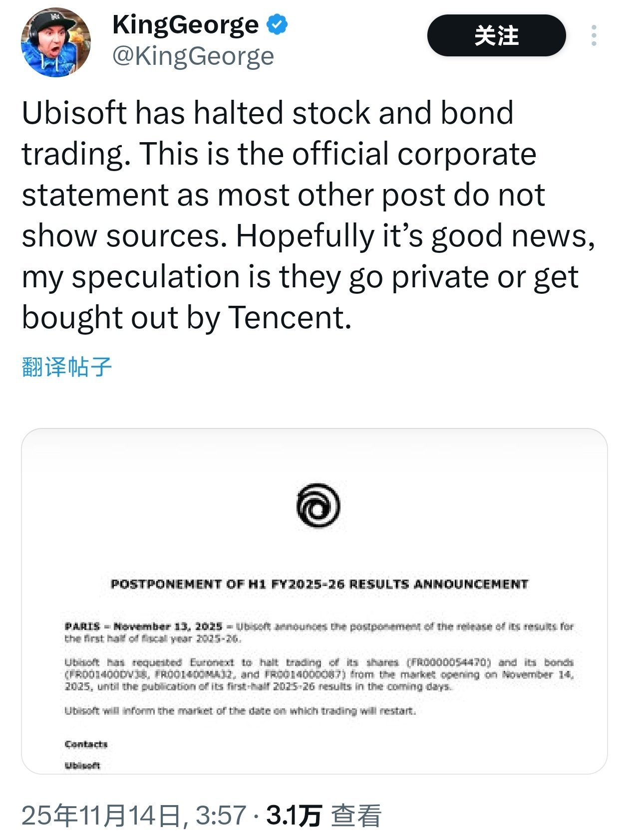Click the "Contacts" heading in the document
The width and height of the screenshot is (629, 840).
tap(86, 744)
